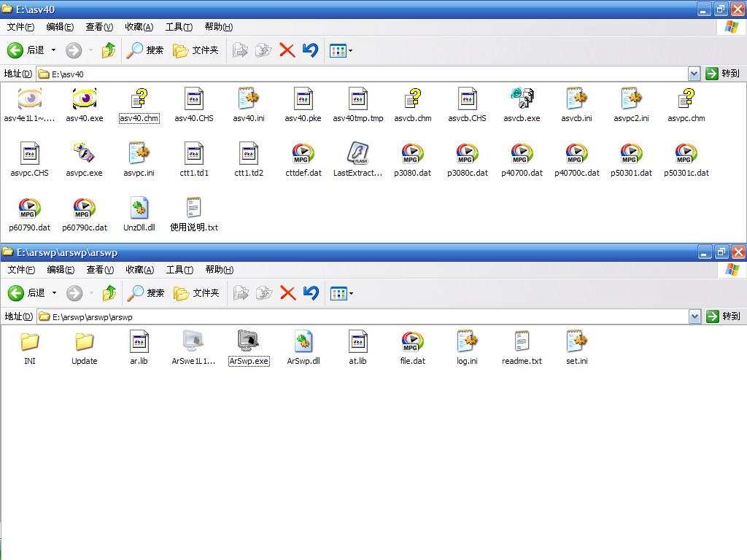Toggle Folders pane in arswp window

pyautogui.click(x=196, y=293)
